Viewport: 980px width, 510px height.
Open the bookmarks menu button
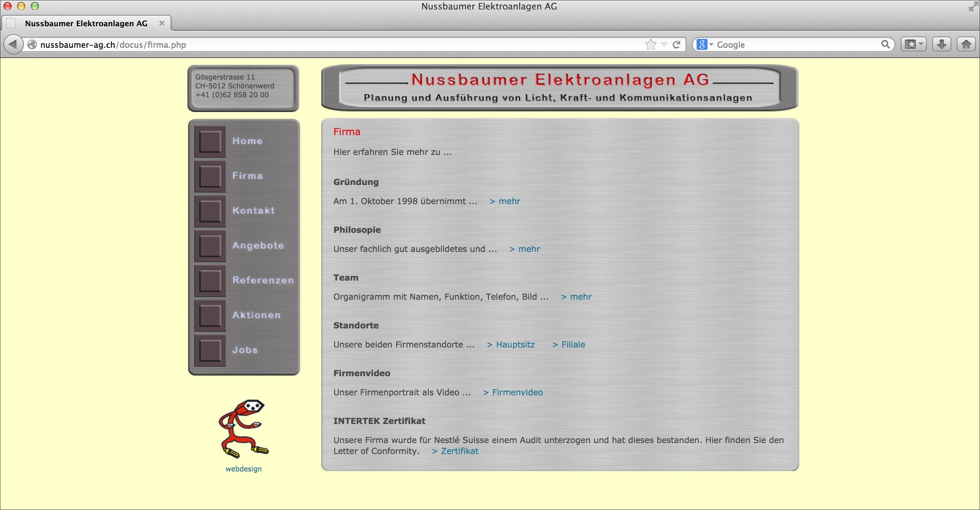point(914,44)
